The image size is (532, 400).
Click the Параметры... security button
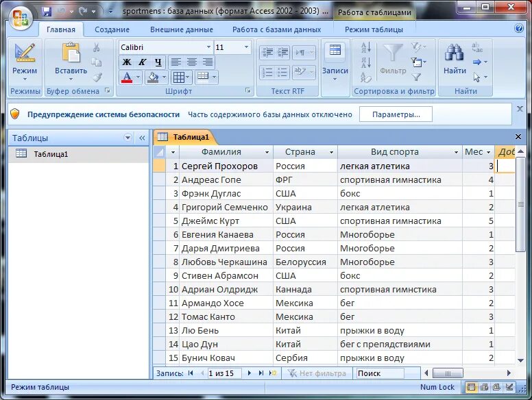[396, 114]
